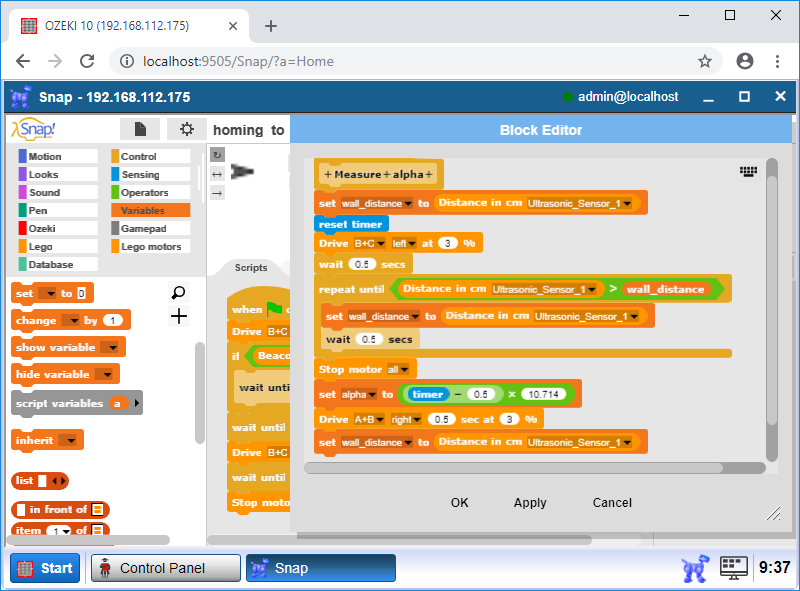Click the Snap window robot logo

pyautogui.click(x=21, y=96)
